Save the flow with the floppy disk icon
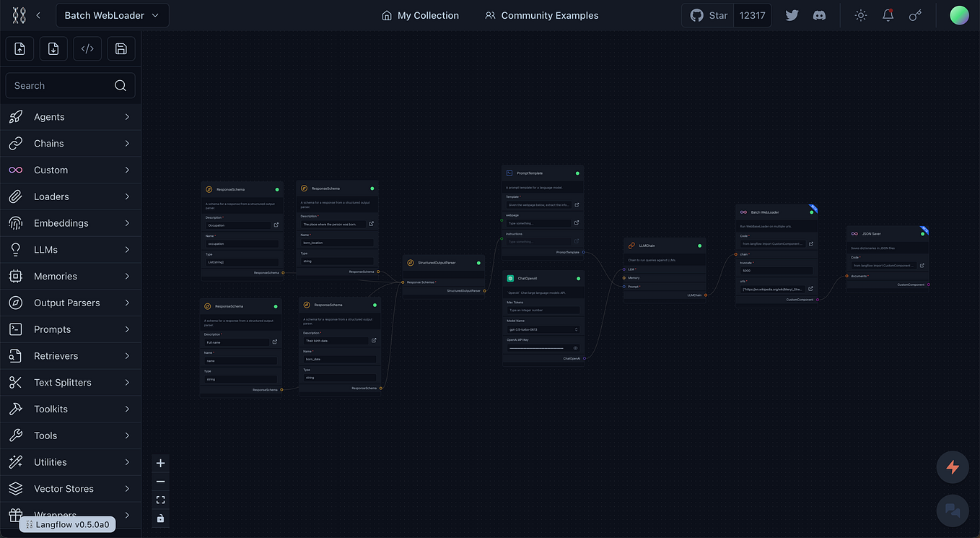Screen dimensions: 980x538 point(121,48)
